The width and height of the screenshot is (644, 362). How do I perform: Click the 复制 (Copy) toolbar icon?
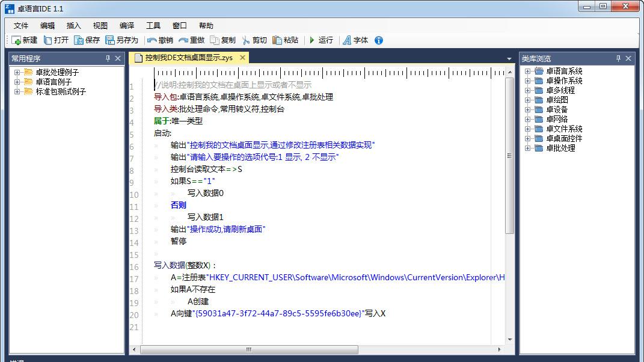click(x=215, y=40)
